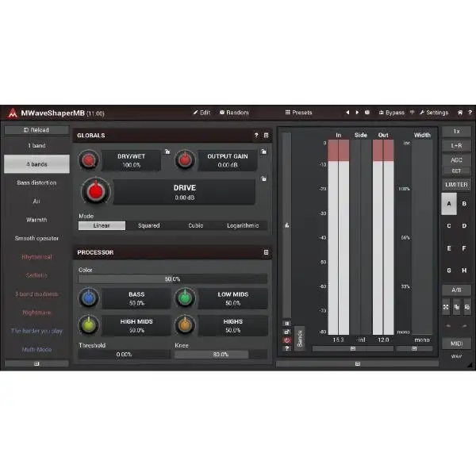This screenshot has height=476, width=476.
Task: Click the Globals panel help question mark
Action: (256, 136)
